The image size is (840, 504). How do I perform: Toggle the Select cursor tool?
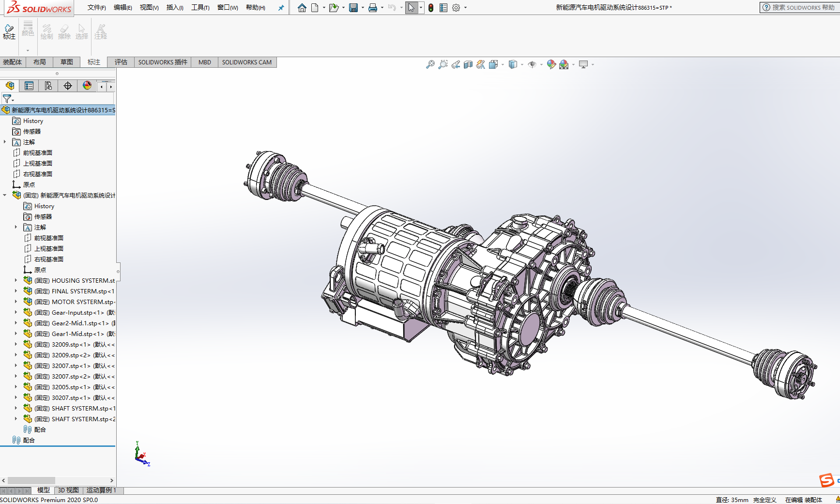coord(412,8)
